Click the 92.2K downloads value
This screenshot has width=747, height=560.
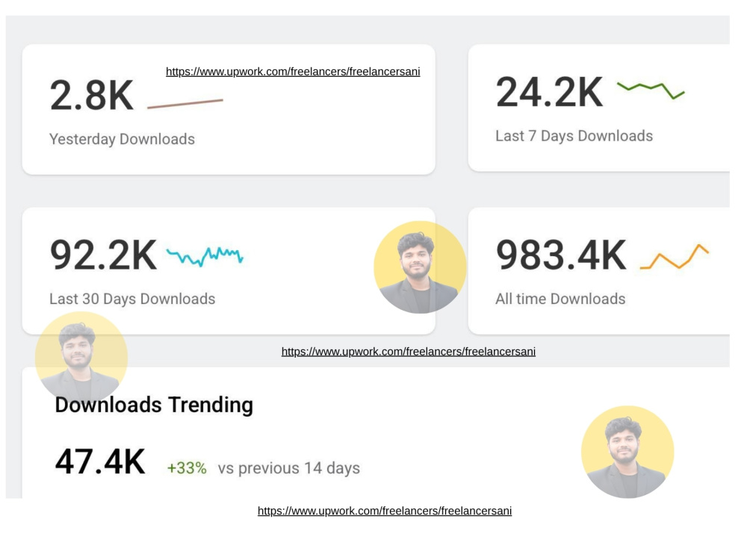tap(103, 255)
